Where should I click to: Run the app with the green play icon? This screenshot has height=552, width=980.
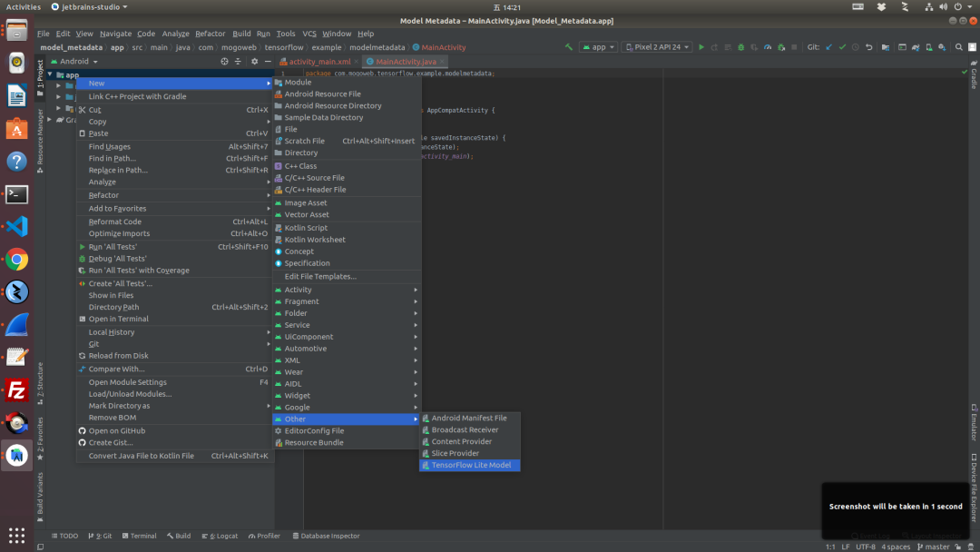tap(701, 46)
